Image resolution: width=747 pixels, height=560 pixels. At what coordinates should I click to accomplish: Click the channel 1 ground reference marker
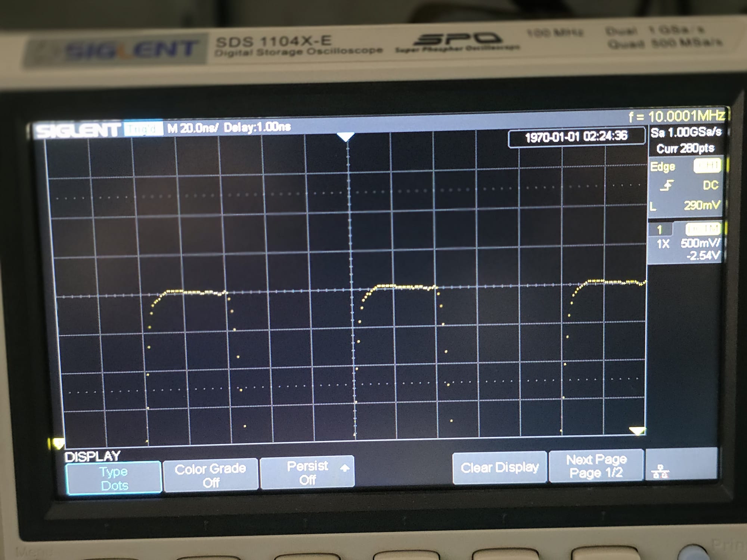coord(58,444)
